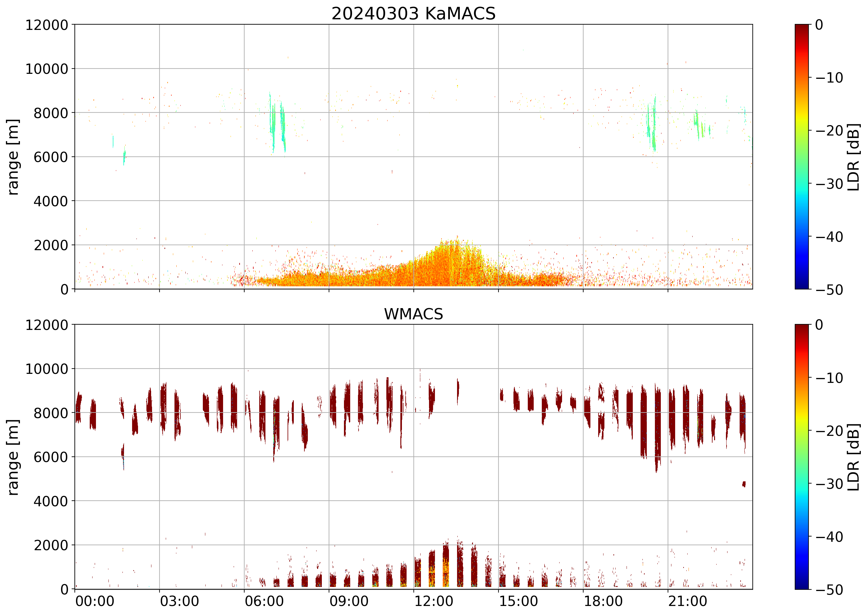The width and height of the screenshot is (868, 615).
Task: Select the 10000 range tick of WMACS panel
Action: coord(47,369)
